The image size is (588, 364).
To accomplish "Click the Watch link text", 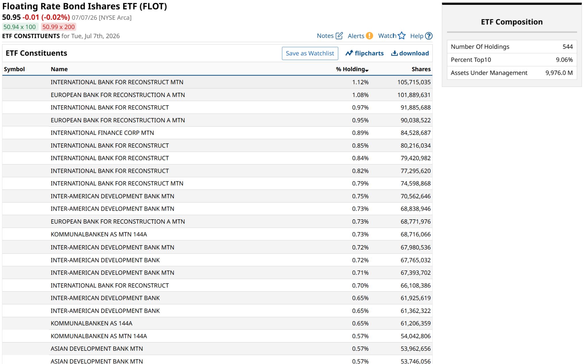I will pos(387,36).
